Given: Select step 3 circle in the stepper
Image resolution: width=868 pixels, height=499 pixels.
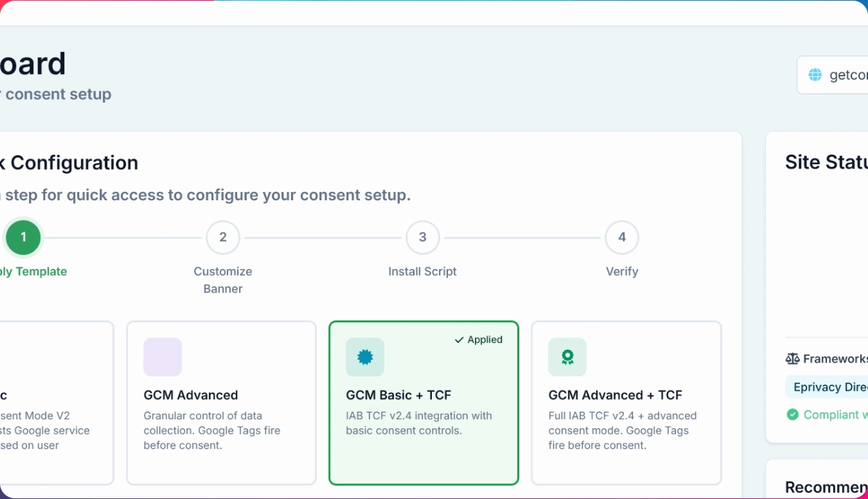Looking at the screenshot, I should (422, 238).
